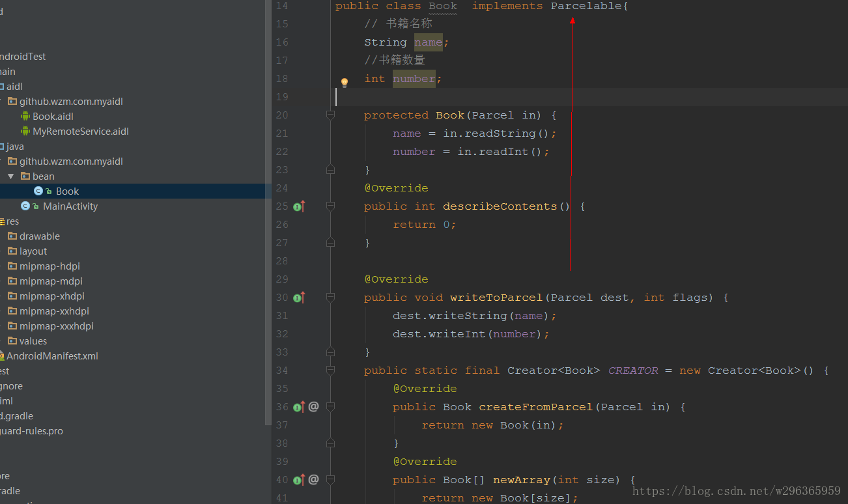Click the implements gutter icon at describeContents line
Viewport: 848px width, 504px height.
point(299,206)
